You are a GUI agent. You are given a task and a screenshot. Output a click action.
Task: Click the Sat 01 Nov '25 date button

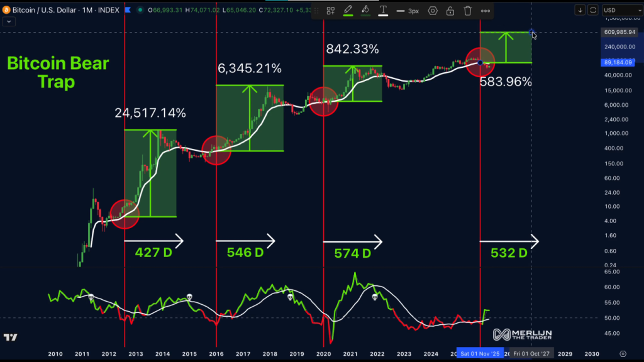click(x=480, y=353)
